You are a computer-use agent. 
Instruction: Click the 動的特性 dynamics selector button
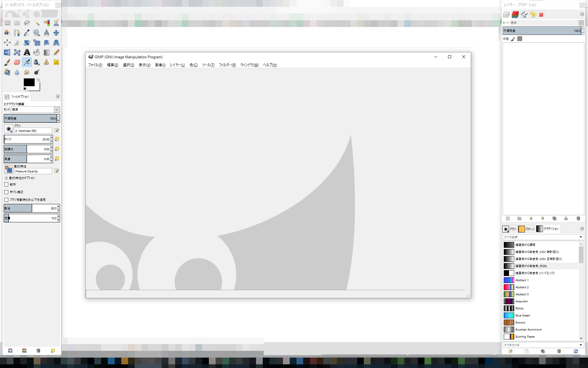click(x=9, y=169)
